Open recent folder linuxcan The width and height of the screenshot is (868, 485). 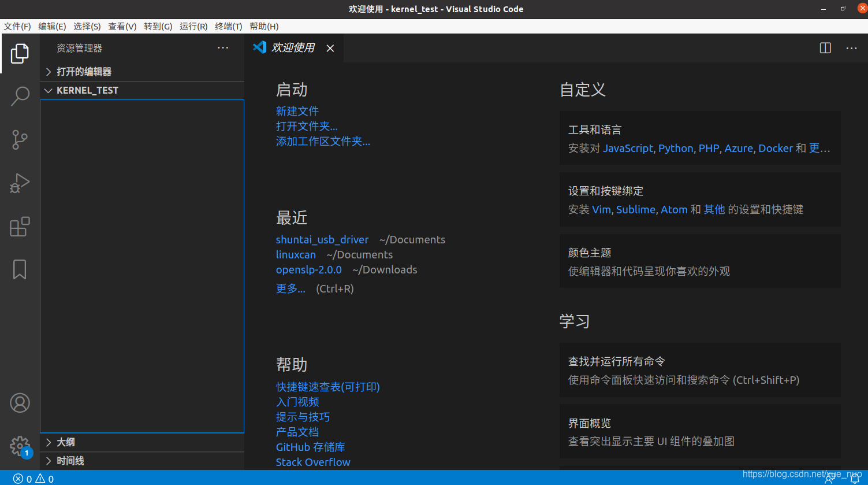pyautogui.click(x=296, y=254)
